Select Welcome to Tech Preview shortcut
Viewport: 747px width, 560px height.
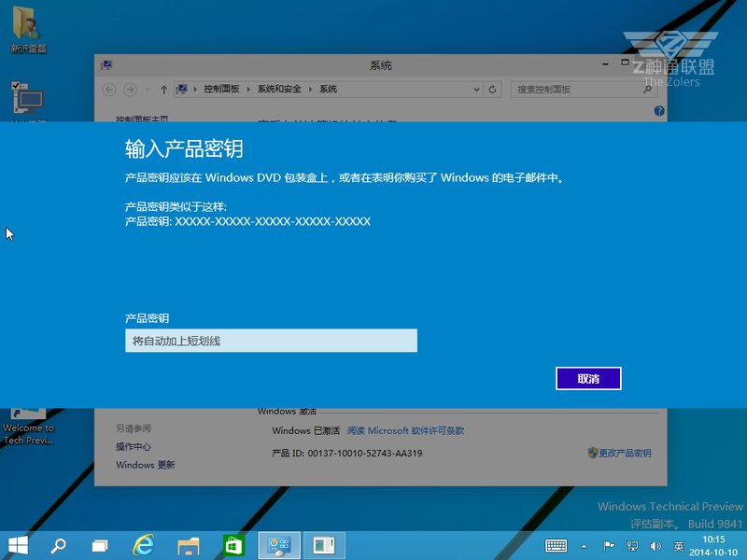[x=28, y=427]
